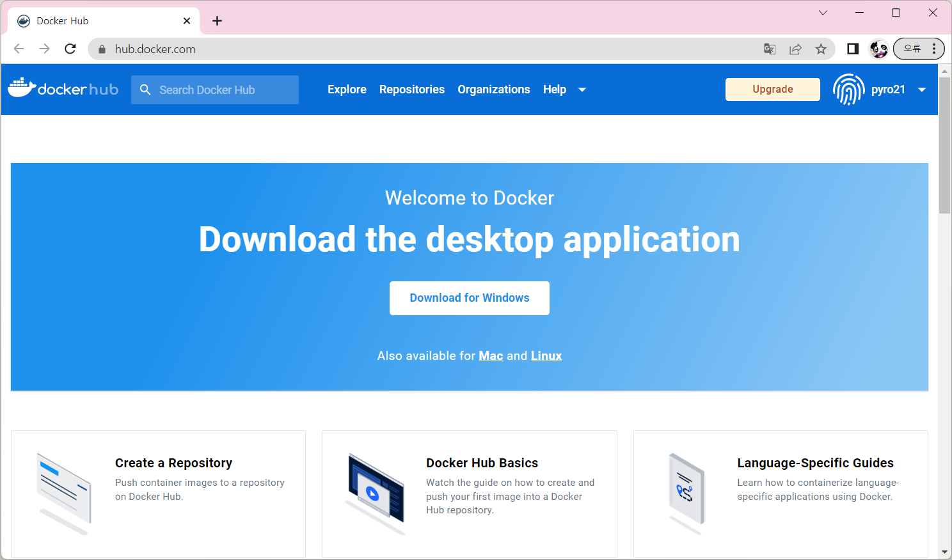Viewport: 952px width, 560px height.
Task: Click the Docker Hub Basics video illustration
Action: coord(376,494)
